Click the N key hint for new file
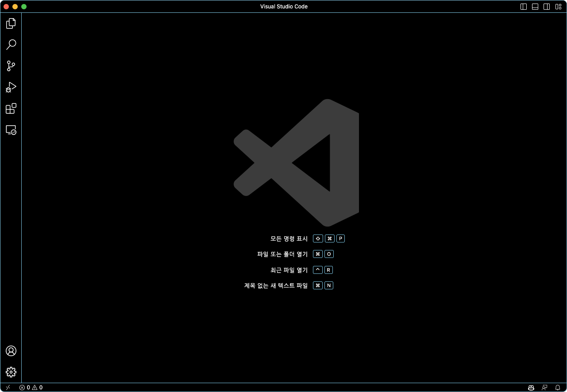Image resolution: width=567 pixels, height=392 pixels. (329, 285)
